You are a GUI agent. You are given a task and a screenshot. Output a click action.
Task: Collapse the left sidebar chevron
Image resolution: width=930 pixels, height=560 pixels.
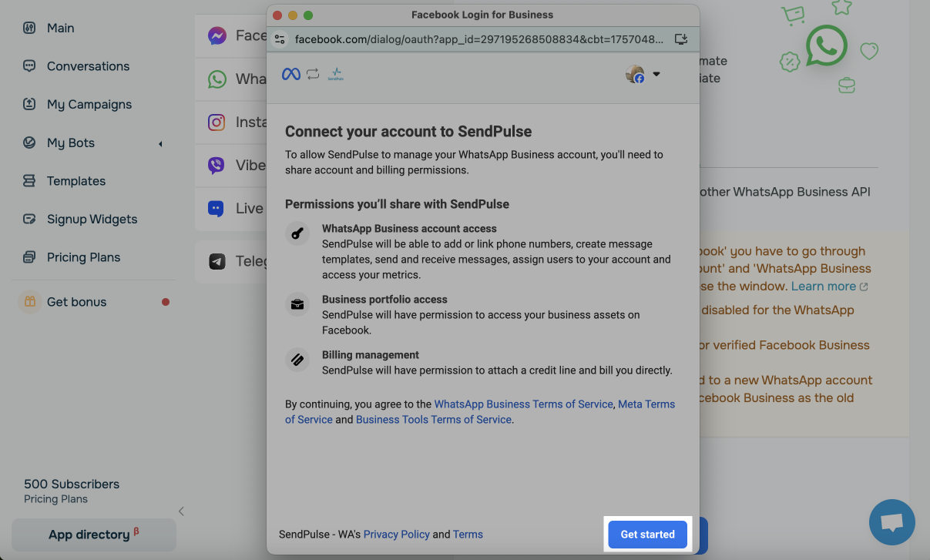click(181, 511)
